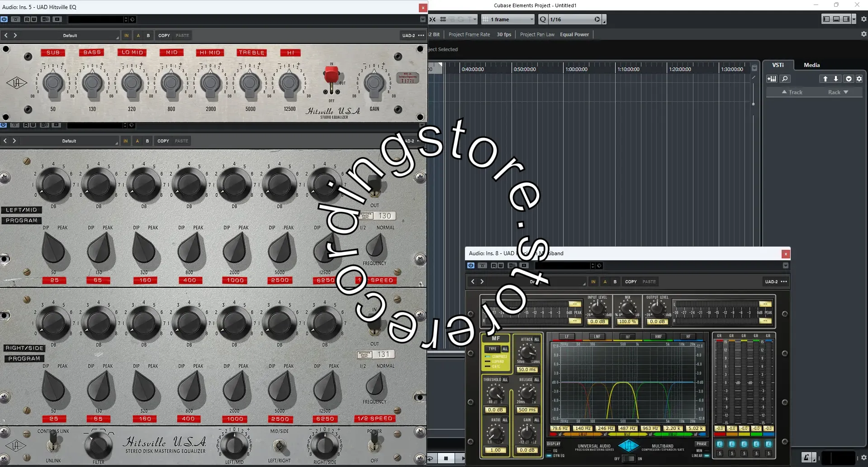Viewport: 868px width, 467px height.
Task: Click COPY in Multiband top bar
Action: pos(631,281)
